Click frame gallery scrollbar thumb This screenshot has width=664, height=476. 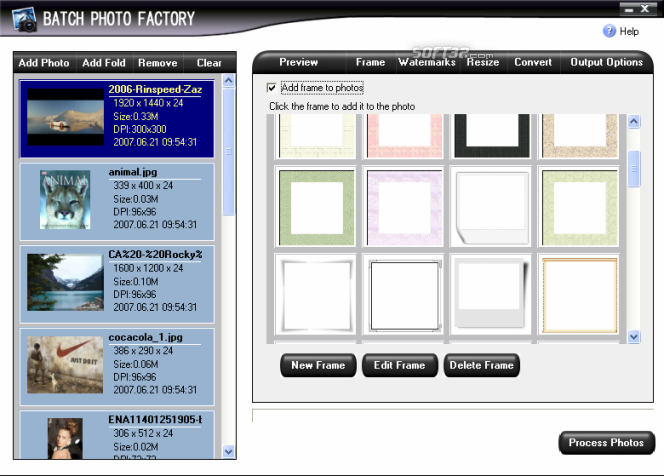click(634, 169)
